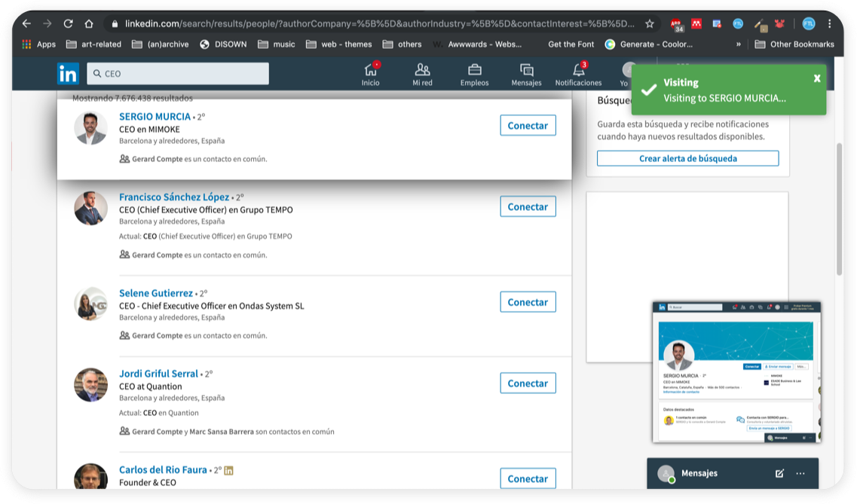Open Sergio Murcia's profile photo
The image size is (857, 504).
tap(90, 128)
